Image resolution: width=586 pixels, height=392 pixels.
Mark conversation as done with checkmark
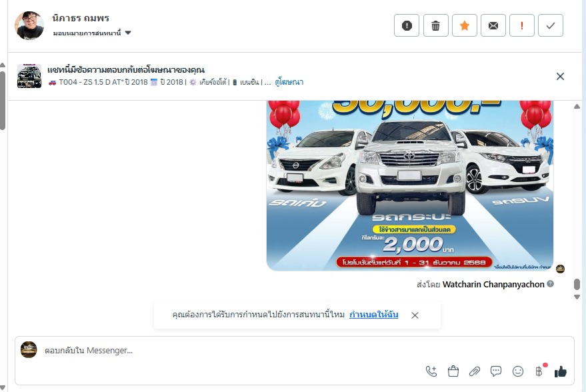click(551, 25)
